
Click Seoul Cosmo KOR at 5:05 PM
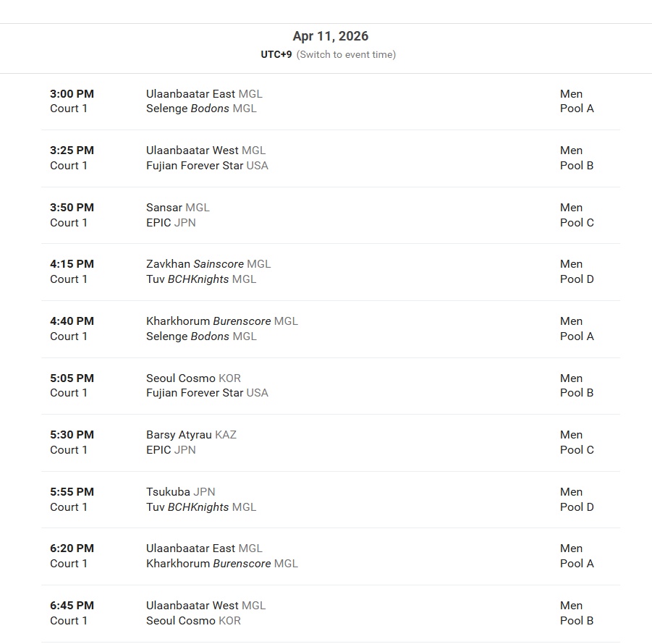[193, 378]
